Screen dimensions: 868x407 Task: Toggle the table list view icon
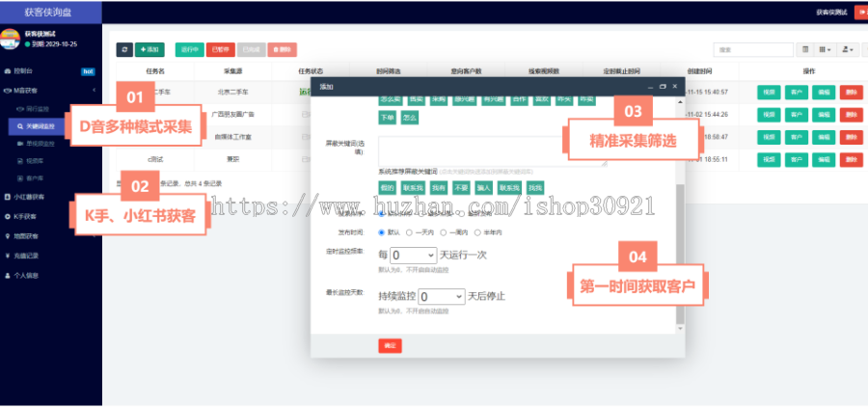(805, 49)
